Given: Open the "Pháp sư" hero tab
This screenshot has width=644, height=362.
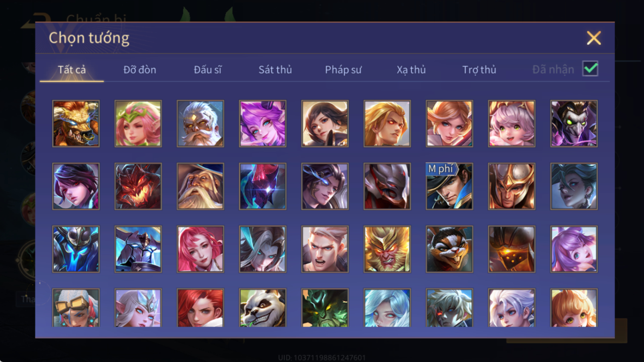Looking at the screenshot, I should [343, 70].
